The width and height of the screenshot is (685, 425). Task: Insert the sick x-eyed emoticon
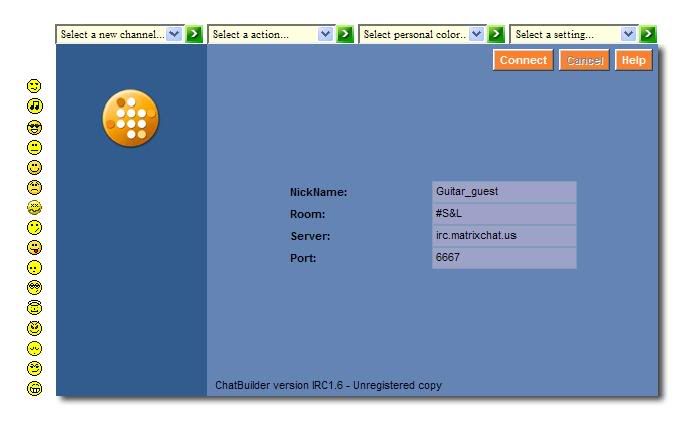tap(35, 207)
